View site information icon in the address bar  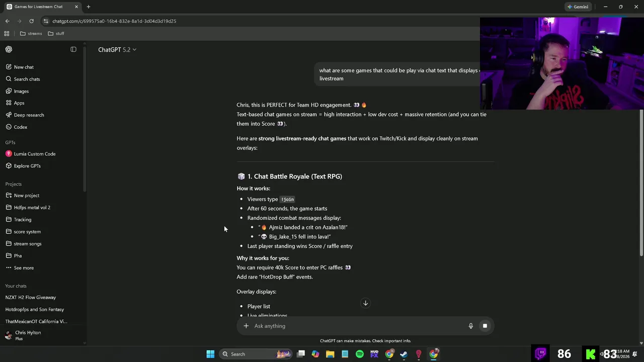tap(46, 21)
